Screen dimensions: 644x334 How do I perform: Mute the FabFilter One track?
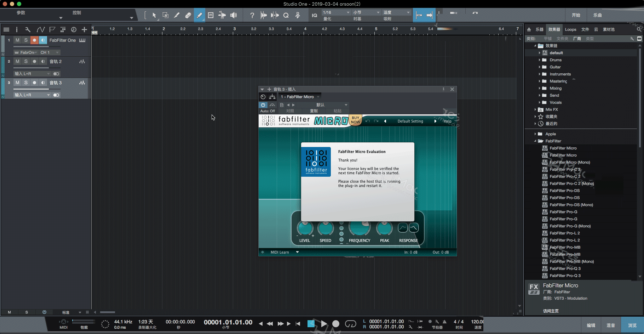coord(17,40)
